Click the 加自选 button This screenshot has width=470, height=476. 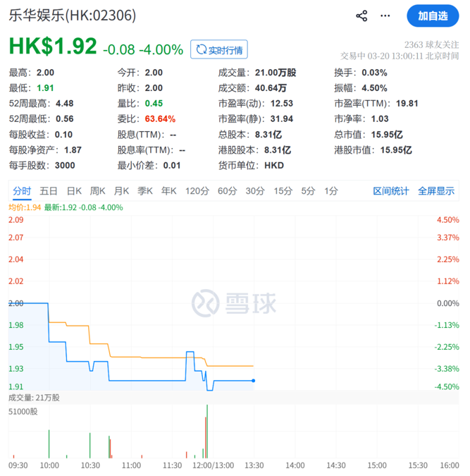pyautogui.click(x=433, y=16)
